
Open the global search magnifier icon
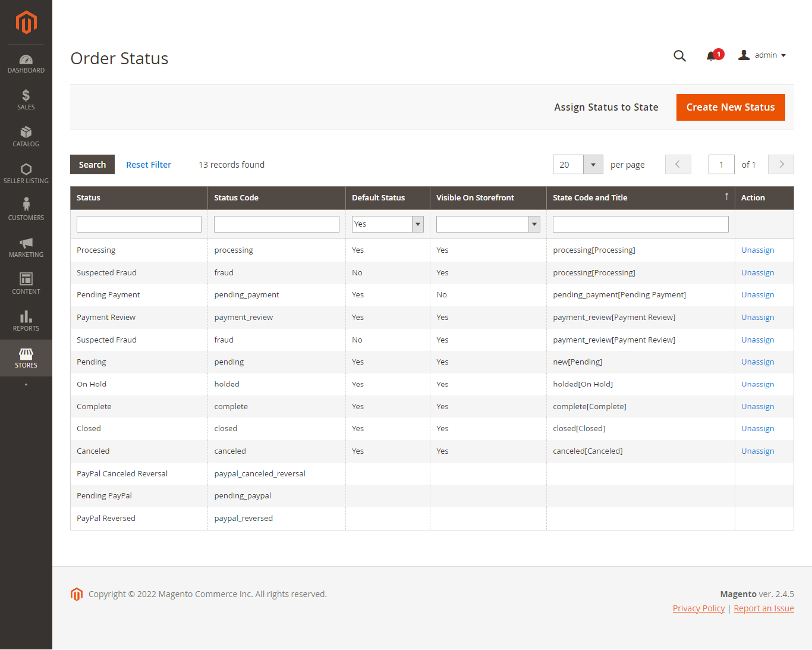pos(679,55)
